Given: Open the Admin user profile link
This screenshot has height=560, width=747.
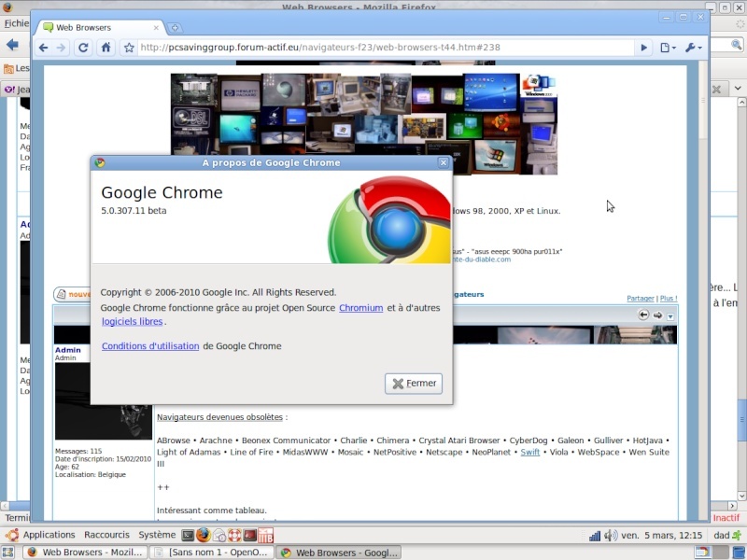Looking at the screenshot, I should pyautogui.click(x=67, y=350).
